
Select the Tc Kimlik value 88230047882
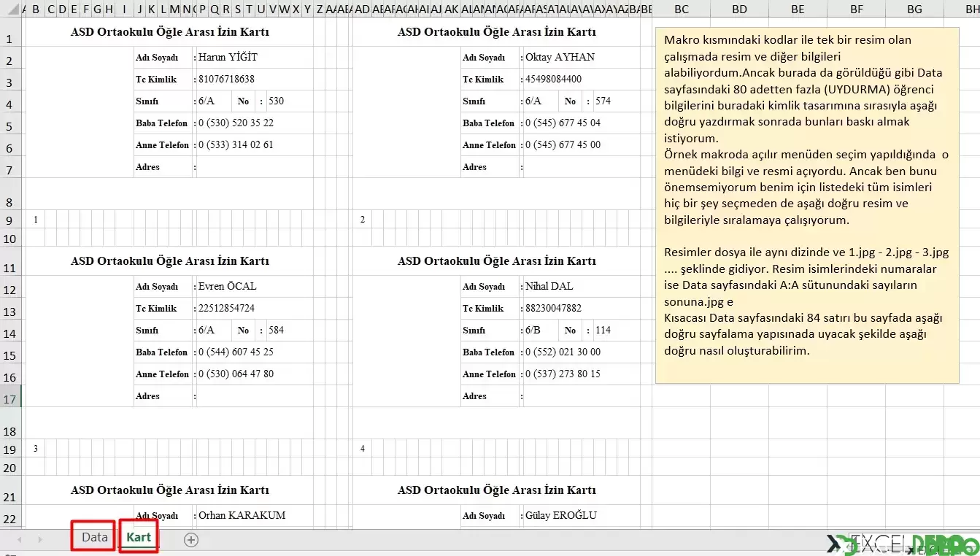[553, 308]
